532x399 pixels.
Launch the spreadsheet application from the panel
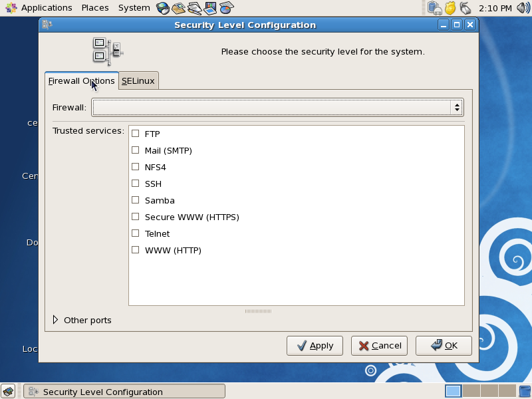pos(226,7)
